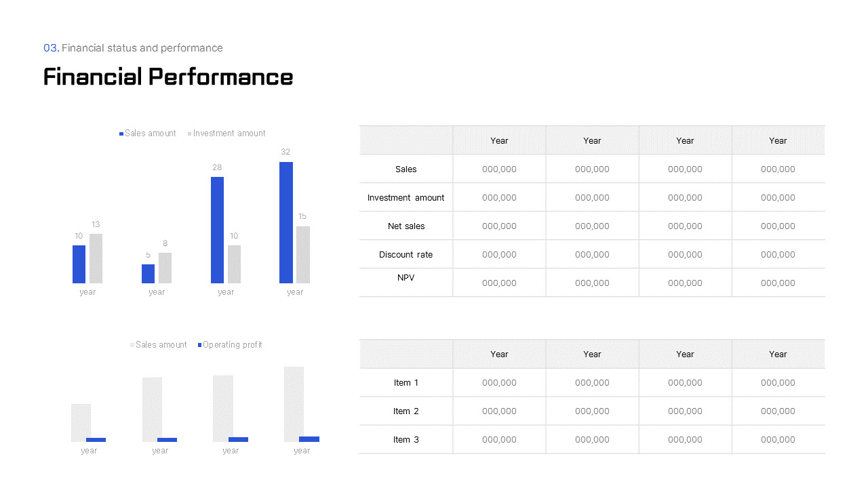Select the "NPV" row header
This screenshot has height=488, width=868.
click(x=406, y=283)
